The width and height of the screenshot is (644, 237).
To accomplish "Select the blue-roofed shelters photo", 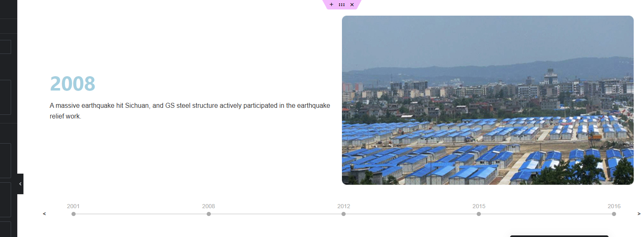I will click(487, 100).
